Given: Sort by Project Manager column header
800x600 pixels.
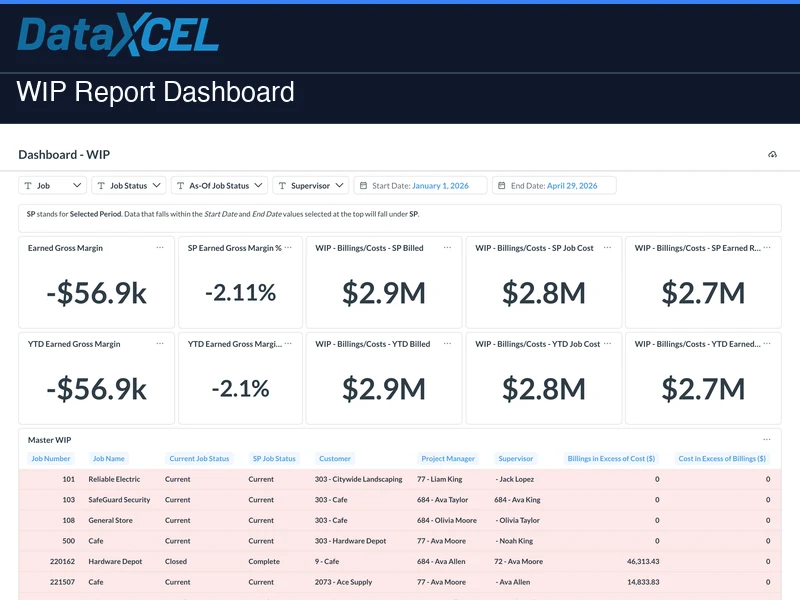Looking at the screenshot, I should pyautogui.click(x=448, y=459).
